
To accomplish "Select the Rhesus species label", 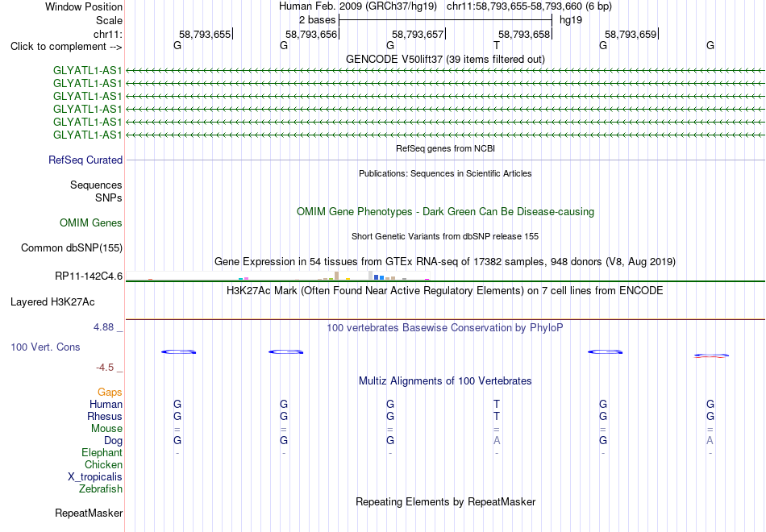I will 105,416.
